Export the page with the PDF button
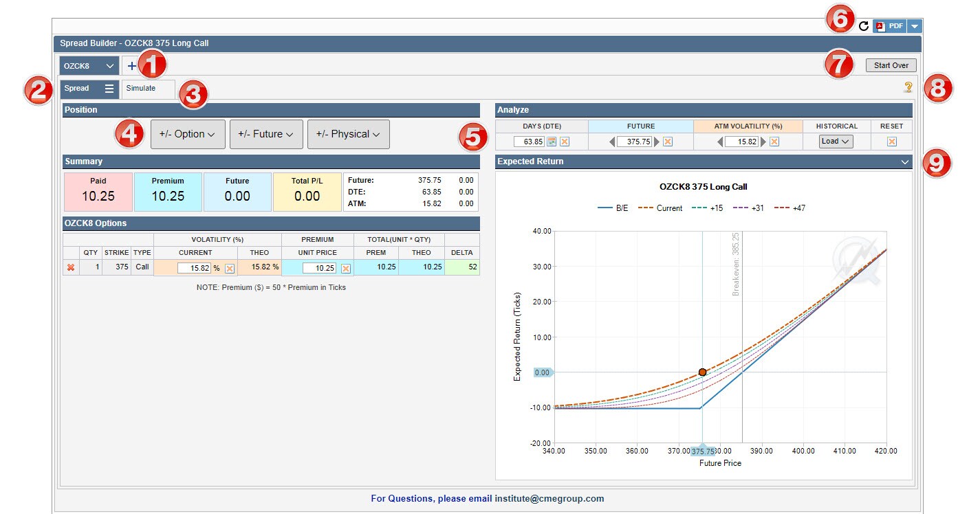 tap(890, 26)
